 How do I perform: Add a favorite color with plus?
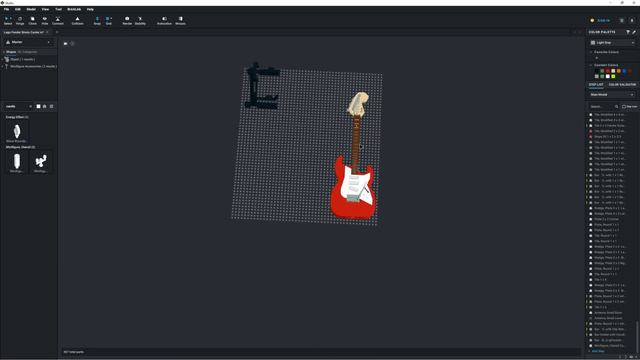click(596, 58)
